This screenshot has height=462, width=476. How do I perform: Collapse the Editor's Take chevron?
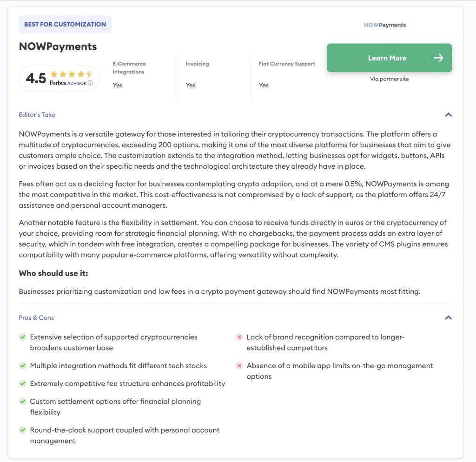pyautogui.click(x=449, y=115)
